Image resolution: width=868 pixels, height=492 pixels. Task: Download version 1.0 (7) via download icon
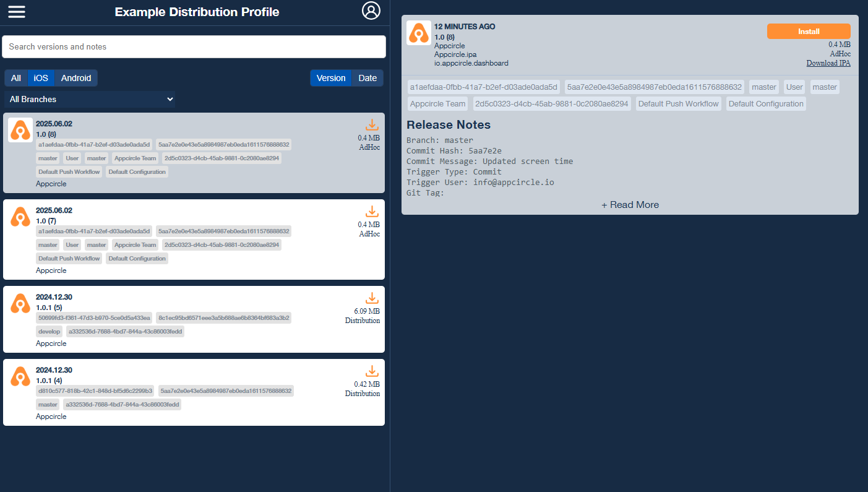pyautogui.click(x=371, y=212)
